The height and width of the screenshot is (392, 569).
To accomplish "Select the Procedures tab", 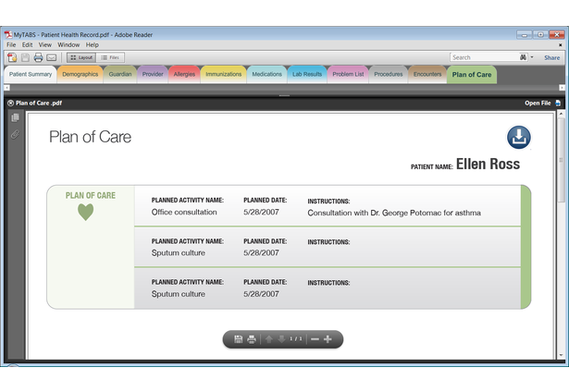I will tap(389, 74).
